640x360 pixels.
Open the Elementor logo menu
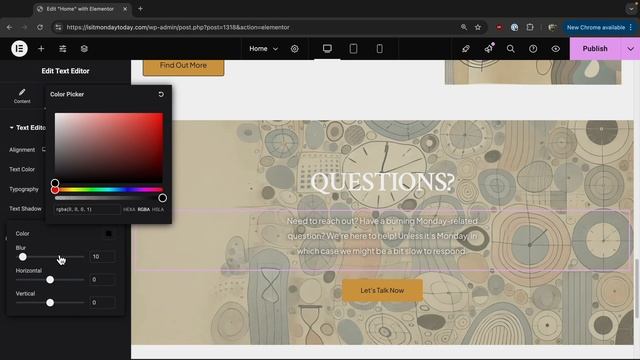pyautogui.click(x=19, y=49)
